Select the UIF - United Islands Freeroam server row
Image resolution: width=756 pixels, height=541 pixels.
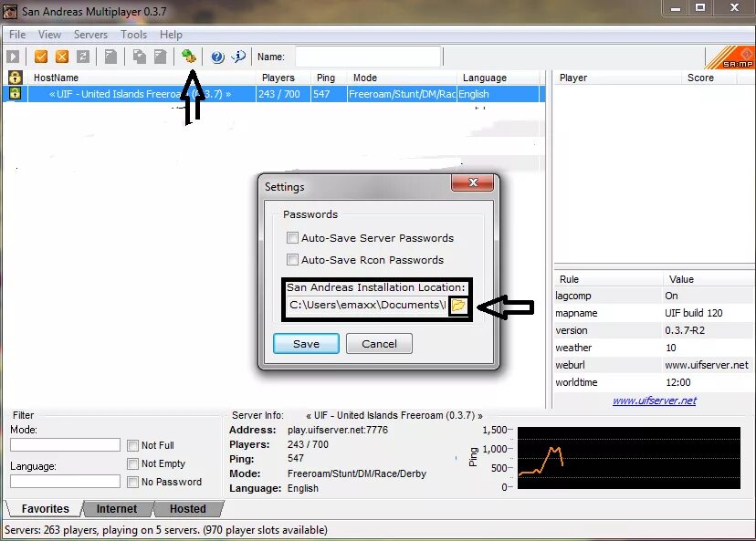pyautogui.click(x=274, y=94)
